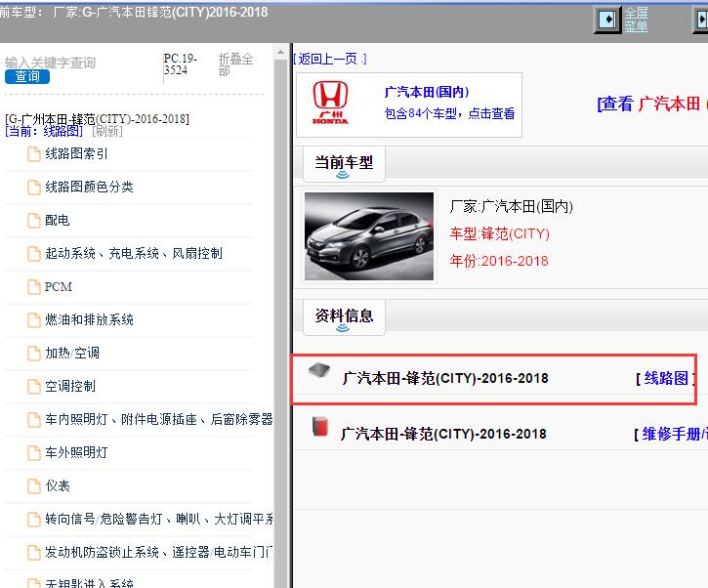Click the Guangzhou Honda logo
The width and height of the screenshot is (708, 588).
click(x=330, y=103)
